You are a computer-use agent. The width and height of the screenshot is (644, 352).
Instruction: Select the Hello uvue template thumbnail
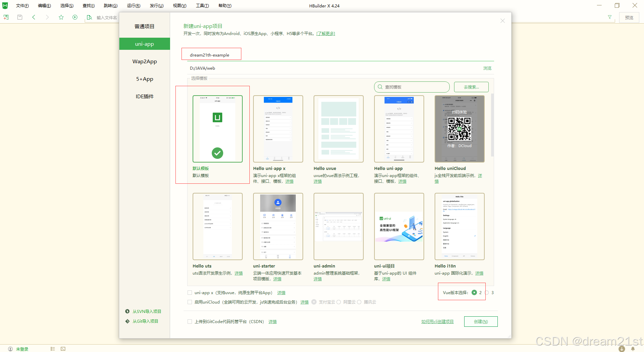[338, 129]
